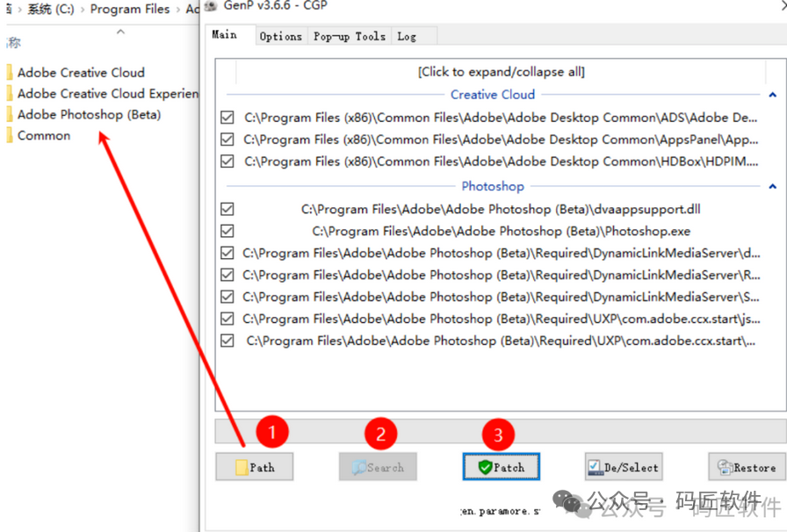Screen dimensions: 787x532
Task: Open the Pop-up Tools tab
Action: (x=349, y=36)
